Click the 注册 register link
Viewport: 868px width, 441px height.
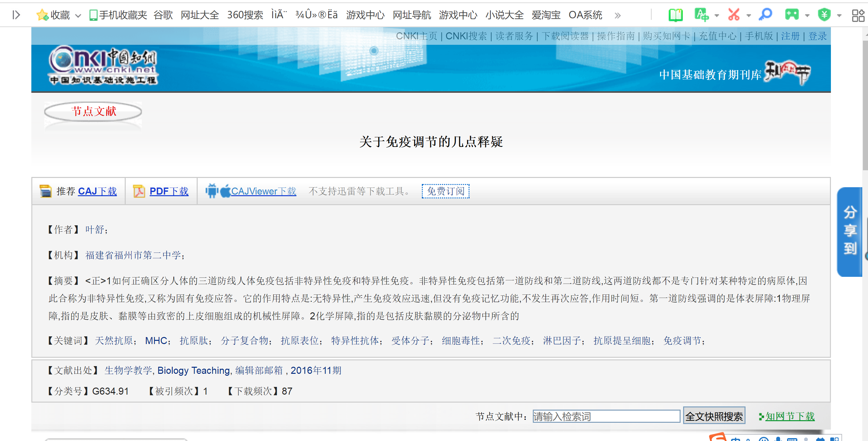[790, 36]
